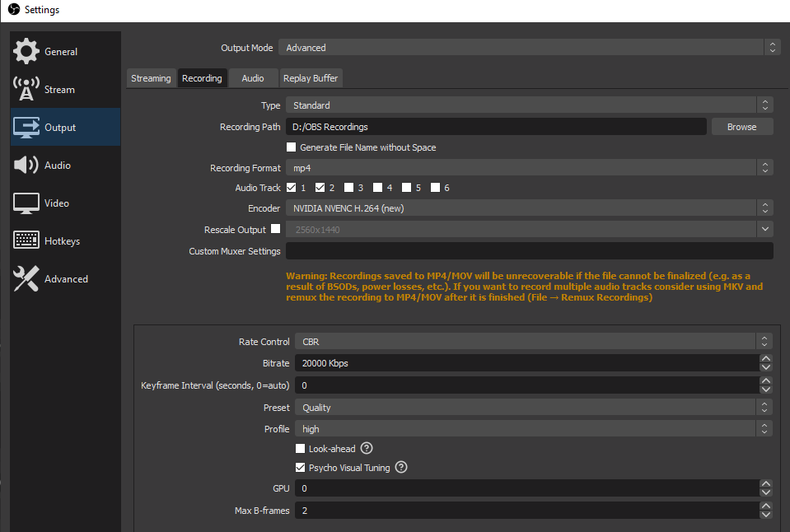Select the Stream antenna icon
Image resolution: width=790 pixels, height=532 pixels.
26,89
